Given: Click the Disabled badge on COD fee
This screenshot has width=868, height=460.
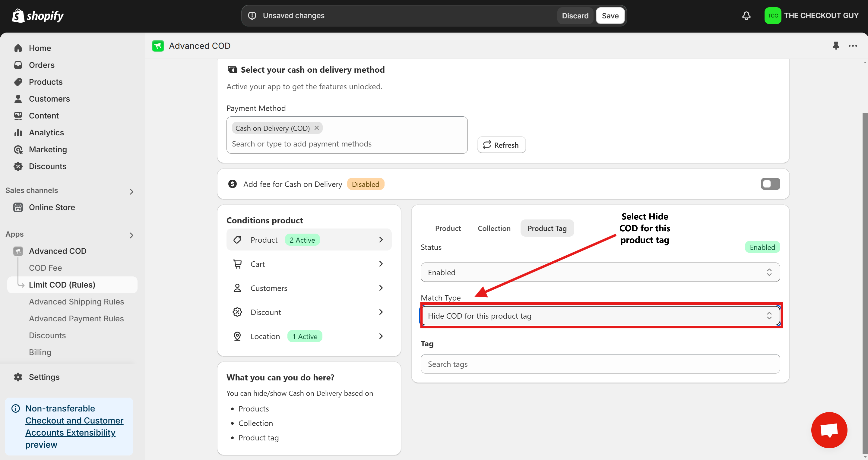Looking at the screenshot, I should point(365,184).
